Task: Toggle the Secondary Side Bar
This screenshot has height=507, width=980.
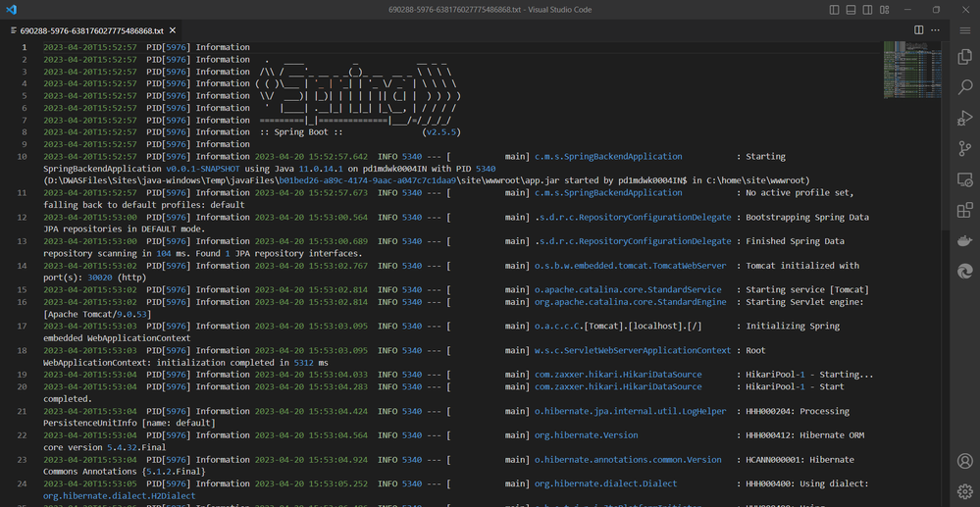Action: coord(867,10)
